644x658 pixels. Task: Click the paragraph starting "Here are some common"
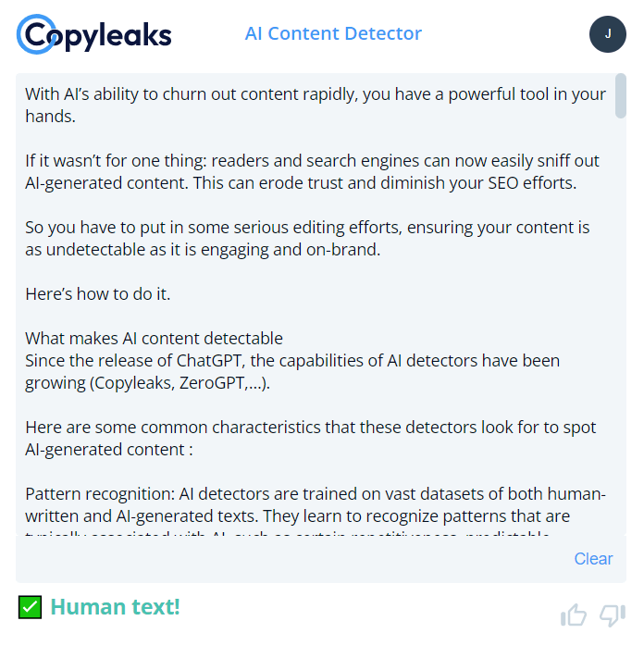310,439
